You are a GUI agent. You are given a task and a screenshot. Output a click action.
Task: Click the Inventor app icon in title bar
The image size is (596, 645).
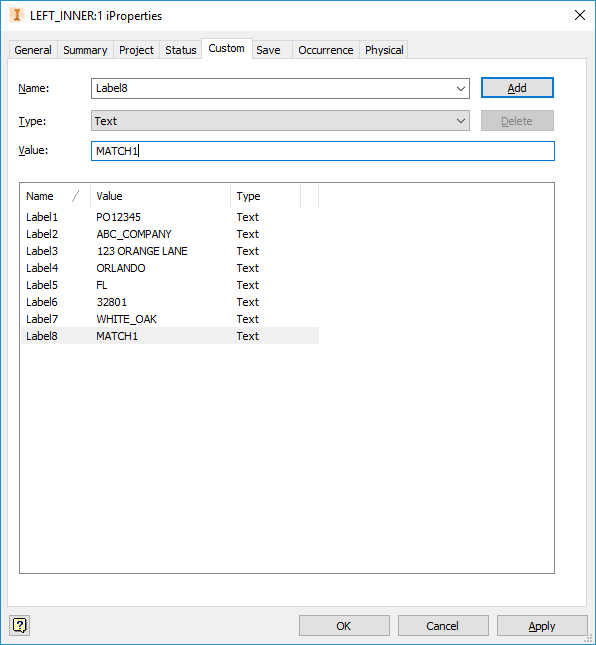(x=17, y=15)
